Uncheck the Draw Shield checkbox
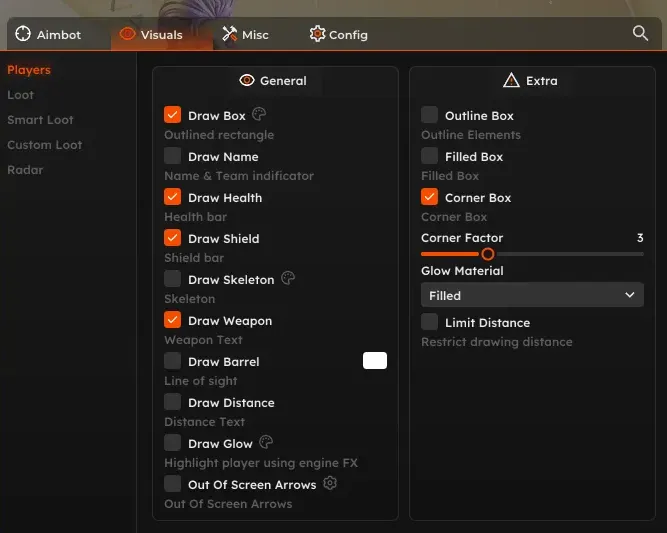 [172, 238]
